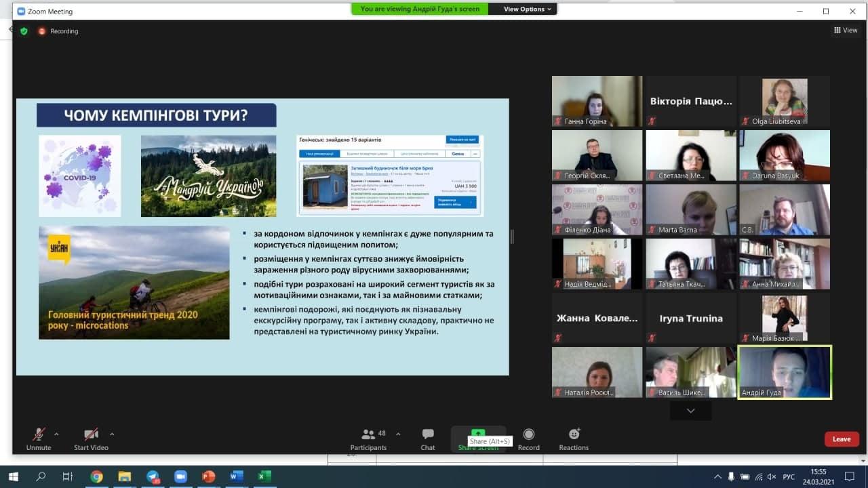Open the View Options dropdown
868x488 pixels.
tap(528, 9)
